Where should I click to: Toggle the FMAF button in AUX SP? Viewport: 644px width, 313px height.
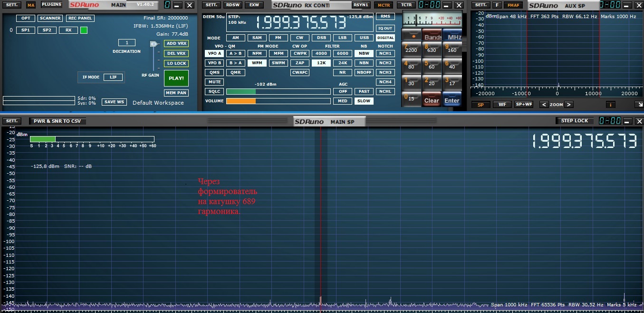tap(514, 5)
